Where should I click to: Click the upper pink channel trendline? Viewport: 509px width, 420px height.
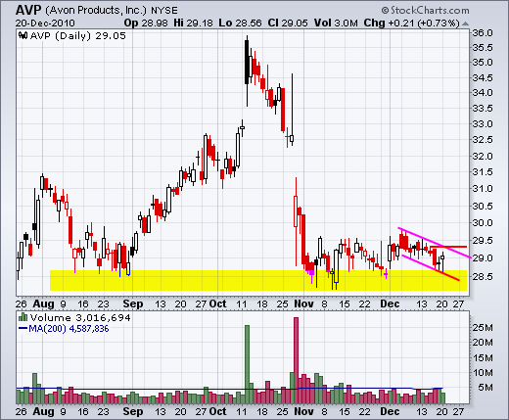click(434, 243)
